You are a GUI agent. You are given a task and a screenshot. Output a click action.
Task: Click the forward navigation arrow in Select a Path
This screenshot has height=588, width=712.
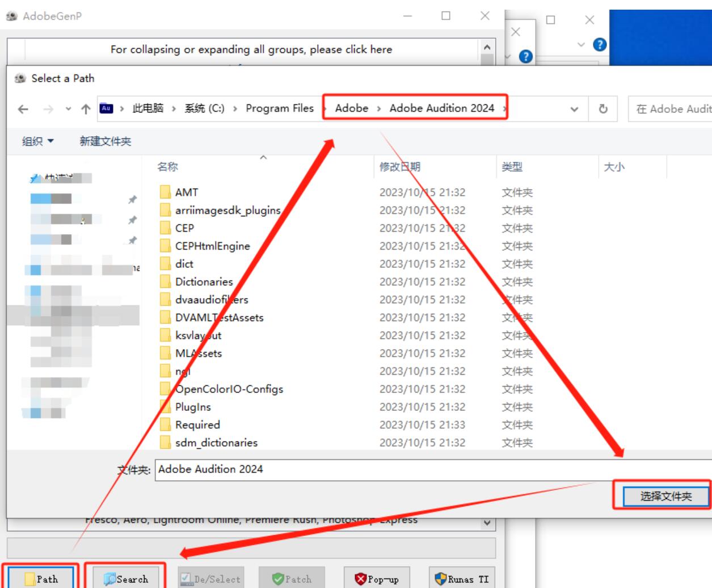48,109
